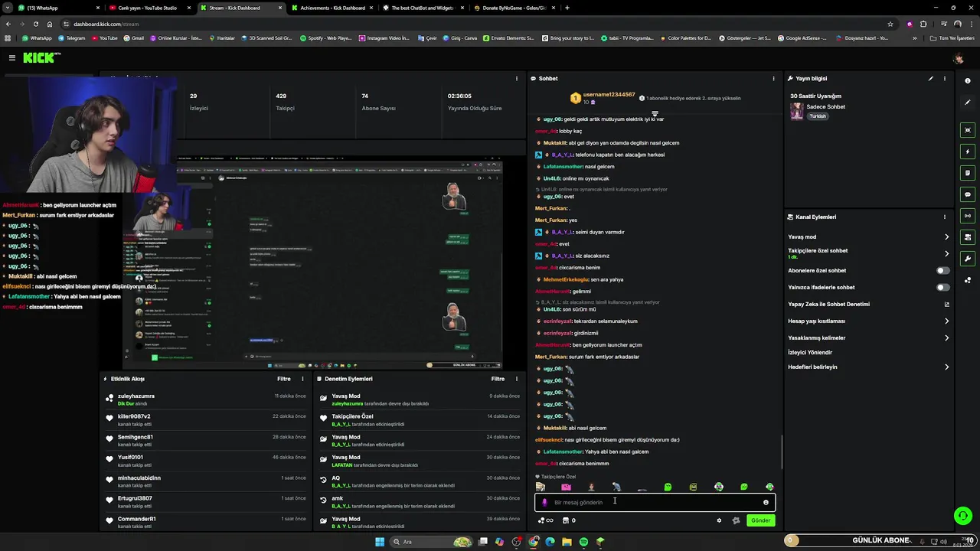Screen dimensions: 980x551
Task: Click the pencil icon in the right sidebar
Action: [968, 102]
